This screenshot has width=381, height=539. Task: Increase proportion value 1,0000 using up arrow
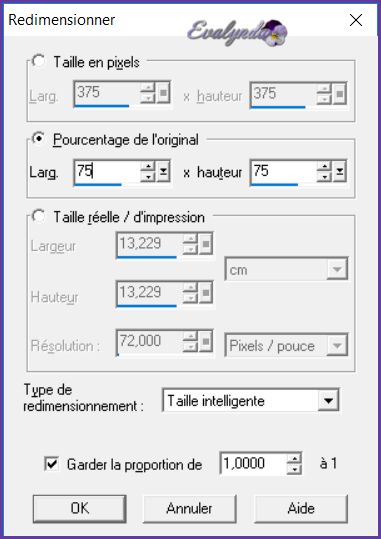294,459
